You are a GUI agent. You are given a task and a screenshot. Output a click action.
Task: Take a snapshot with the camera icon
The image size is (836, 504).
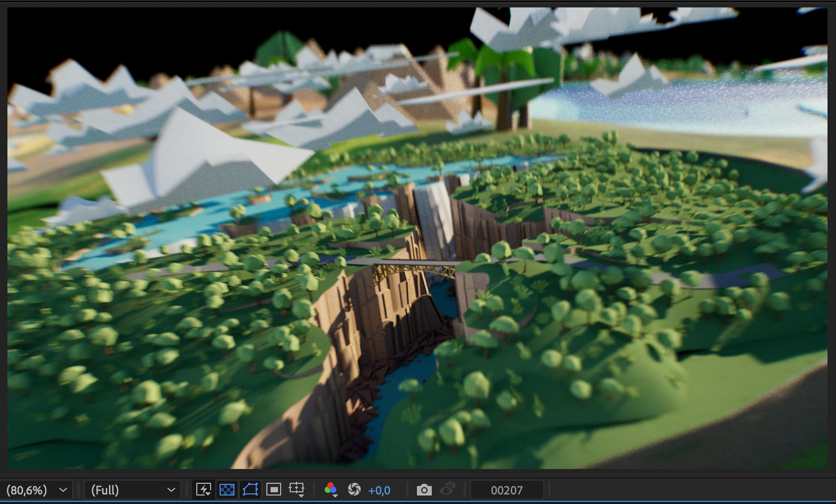(424, 489)
